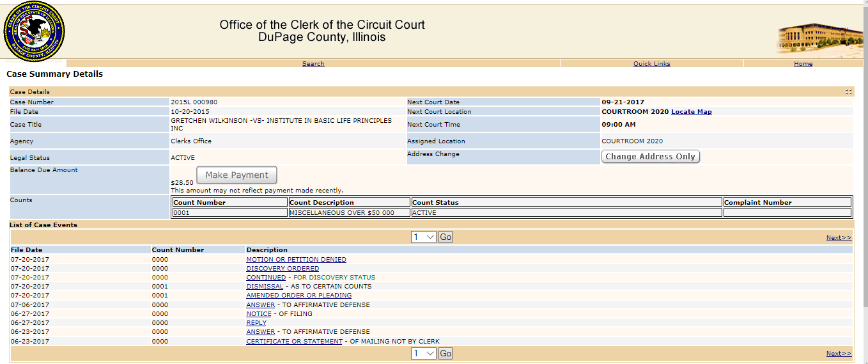Click the List of Case Events heading
This screenshot has width=868, height=364.
pyautogui.click(x=43, y=225)
